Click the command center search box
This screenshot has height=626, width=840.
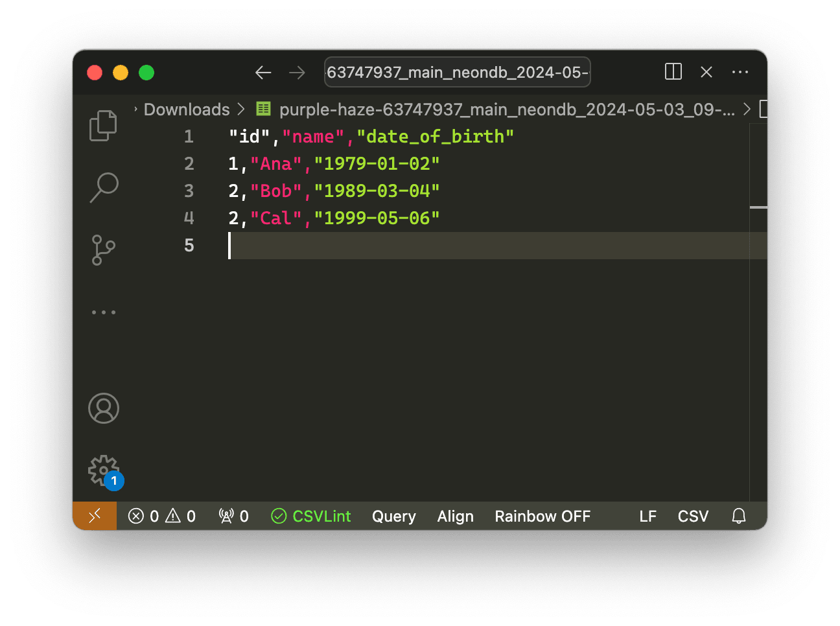click(x=457, y=72)
